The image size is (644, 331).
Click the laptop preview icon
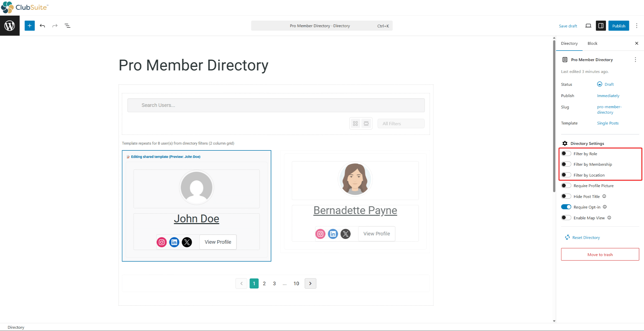pos(588,26)
